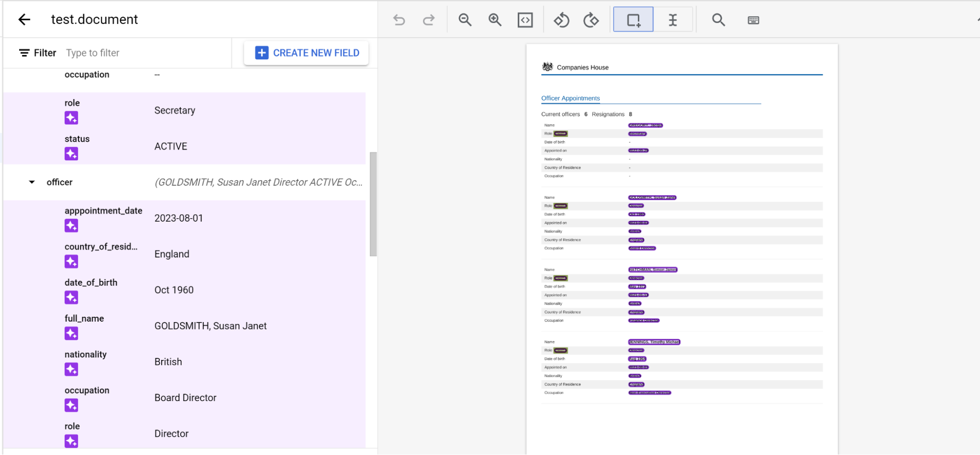The height and width of the screenshot is (455, 980).
Task: Rotate the document clockwise
Action: [x=591, y=20]
